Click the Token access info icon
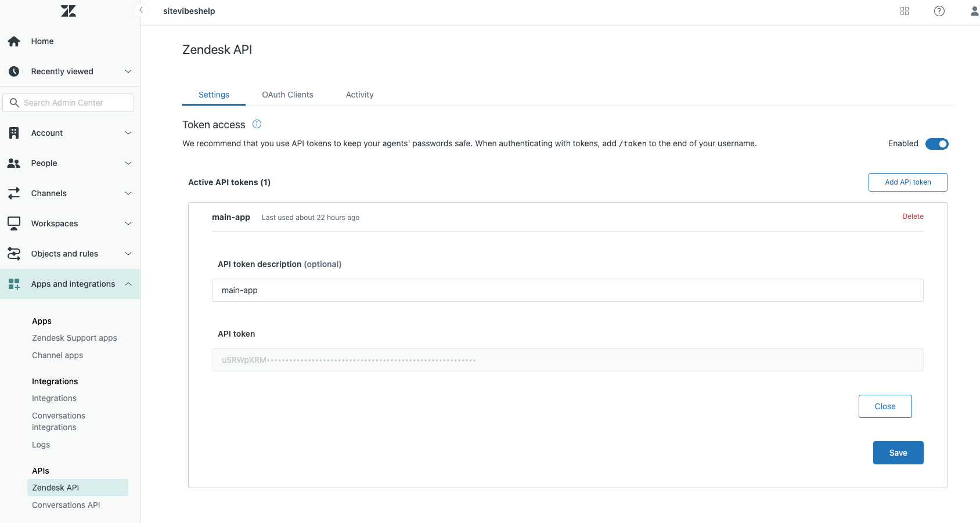The height and width of the screenshot is (523, 980). (x=257, y=124)
